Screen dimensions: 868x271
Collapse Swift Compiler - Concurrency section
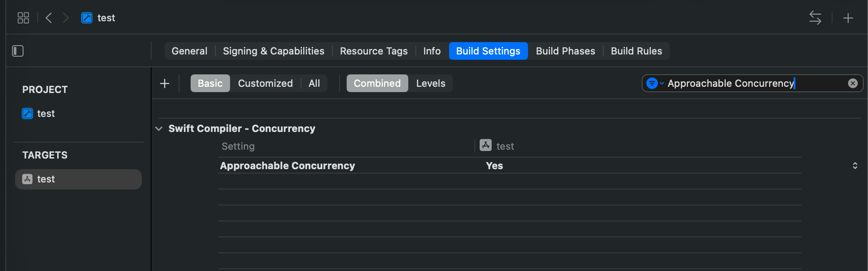159,128
